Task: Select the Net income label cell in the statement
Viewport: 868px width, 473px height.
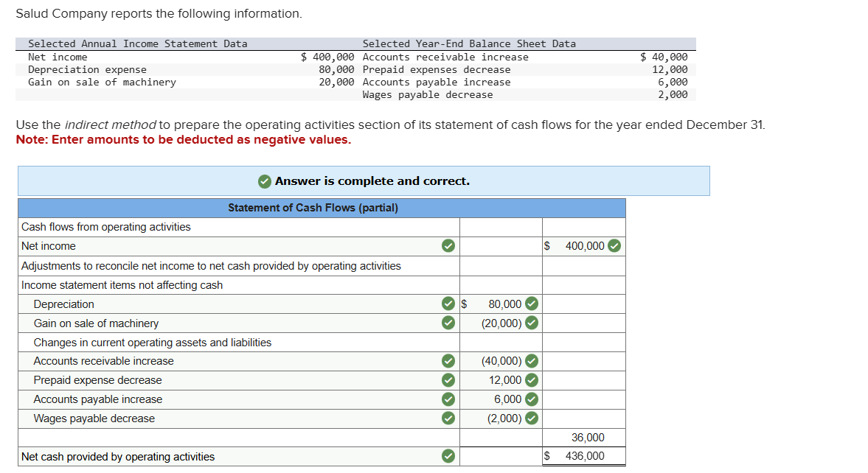Action: click(x=239, y=246)
